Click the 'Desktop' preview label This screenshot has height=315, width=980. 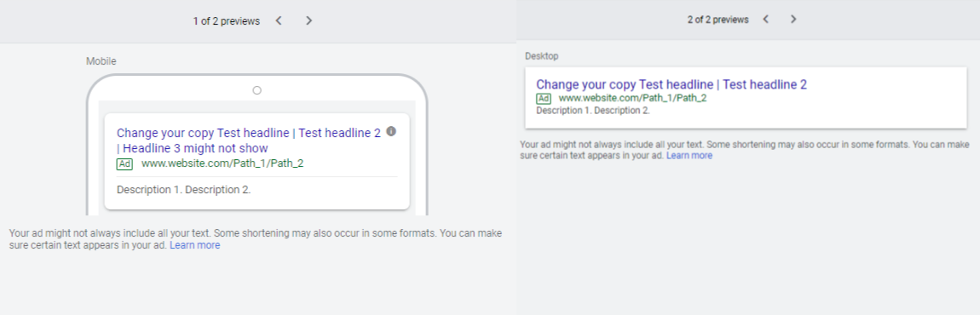point(542,56)
